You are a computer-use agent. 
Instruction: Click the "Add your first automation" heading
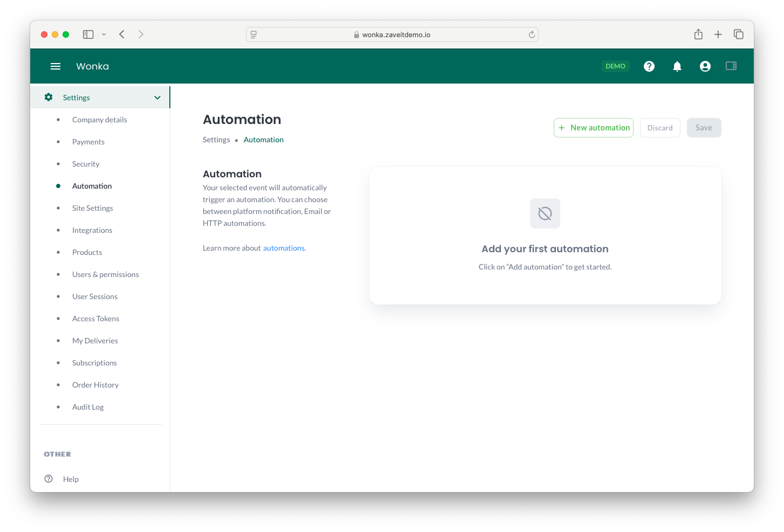[545, 248]
